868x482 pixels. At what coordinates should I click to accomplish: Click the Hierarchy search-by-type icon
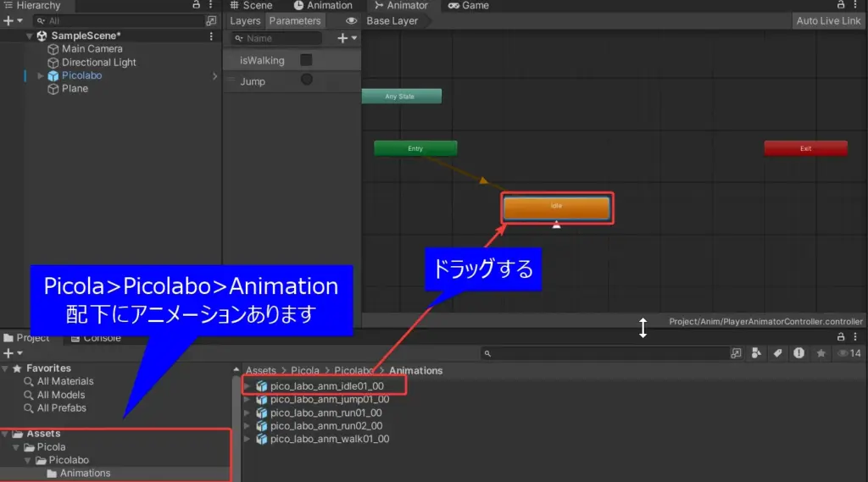click(x=211, y=20)
